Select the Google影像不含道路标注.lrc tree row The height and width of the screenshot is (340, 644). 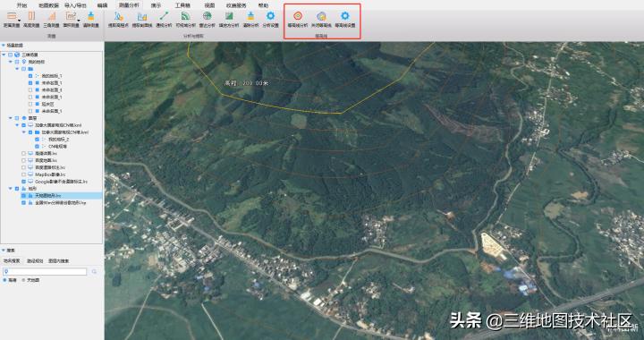(62, 182)
